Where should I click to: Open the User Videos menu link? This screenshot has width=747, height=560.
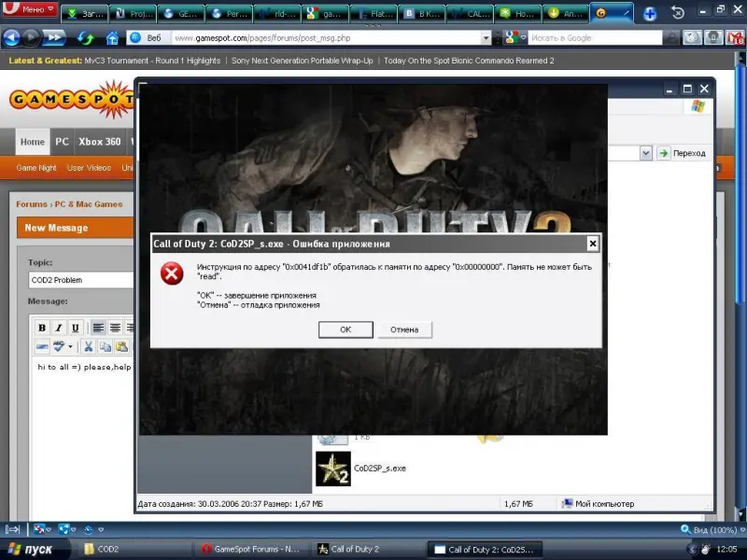point(89,168)
